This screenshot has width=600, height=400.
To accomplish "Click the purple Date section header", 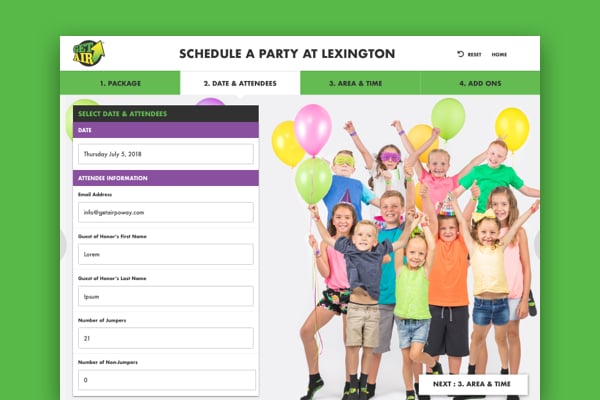I will (x=166, y=130).
